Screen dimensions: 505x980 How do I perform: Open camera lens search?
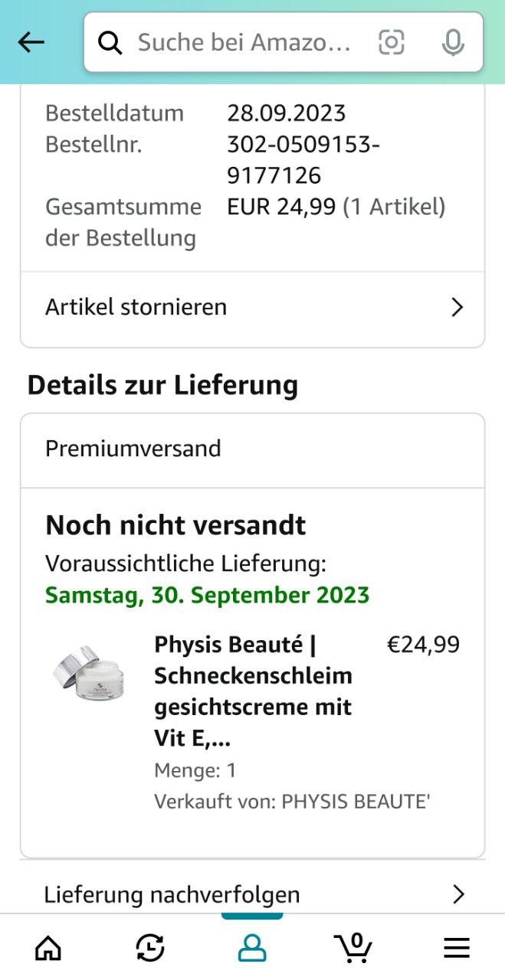391,43
